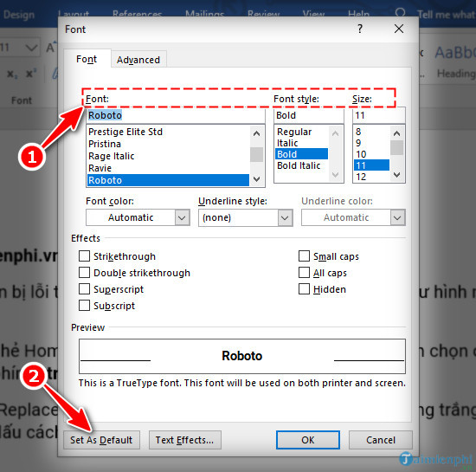This screenshot has height=472, width=476.
Task: Choose Regular font style
Action: point(301,132)
